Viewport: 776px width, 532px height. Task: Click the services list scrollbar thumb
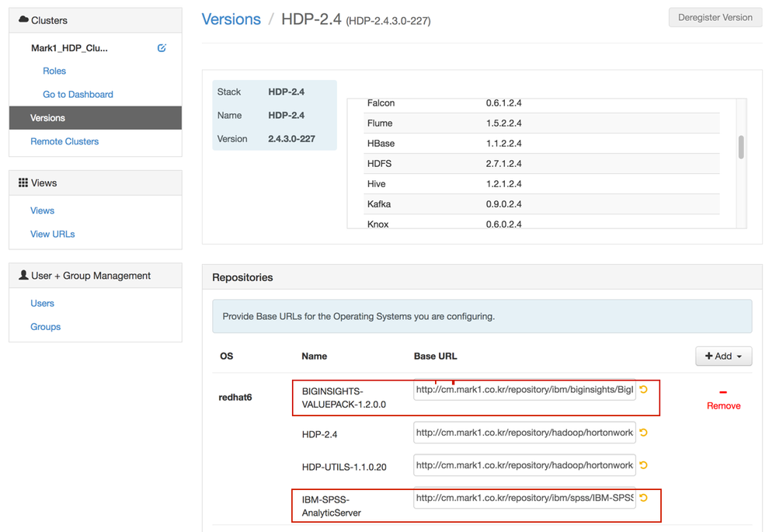[x=741, y=147]
